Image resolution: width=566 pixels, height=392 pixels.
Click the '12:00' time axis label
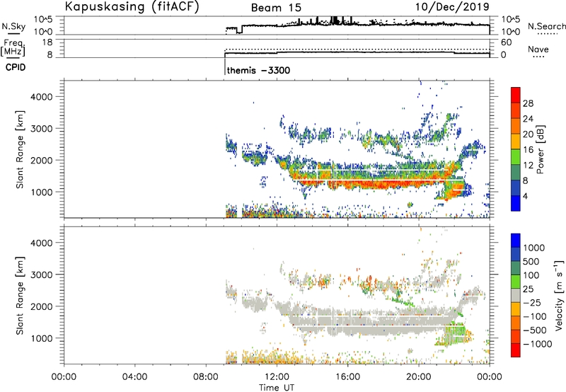pyautogui.click(x=277, y=377)
